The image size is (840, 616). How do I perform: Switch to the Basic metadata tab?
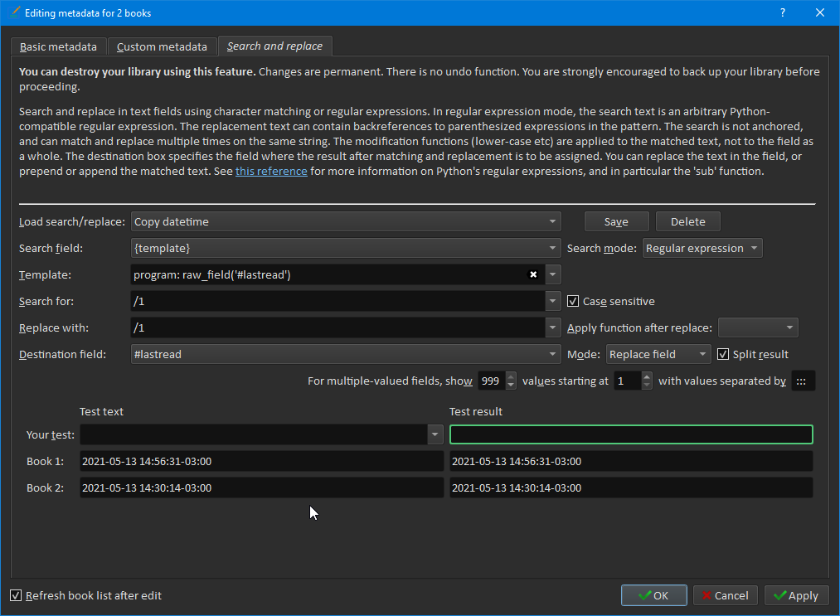(59, 47)
